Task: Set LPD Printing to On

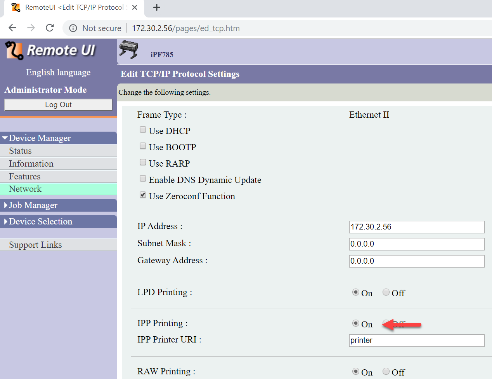Action: click(x=355, y=292)
